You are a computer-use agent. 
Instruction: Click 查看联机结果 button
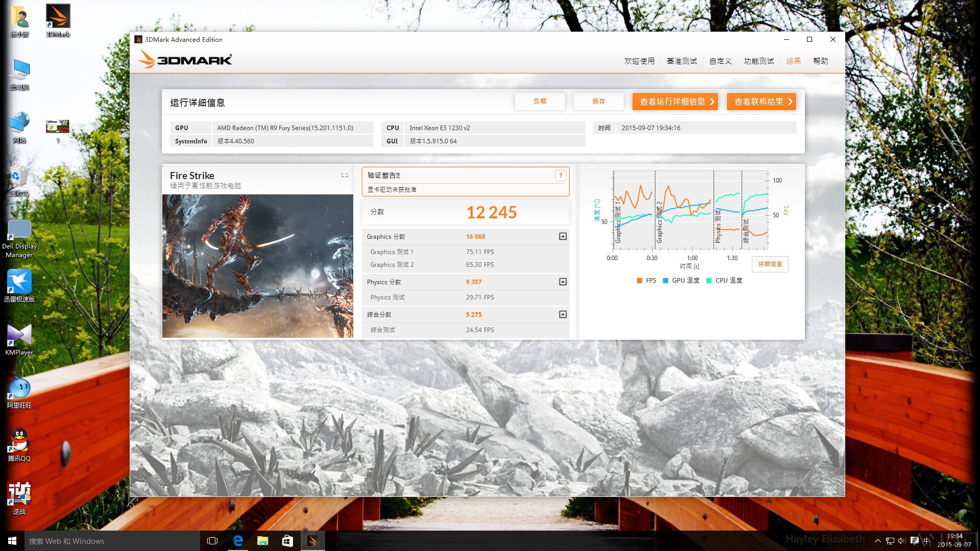[762, 102]
